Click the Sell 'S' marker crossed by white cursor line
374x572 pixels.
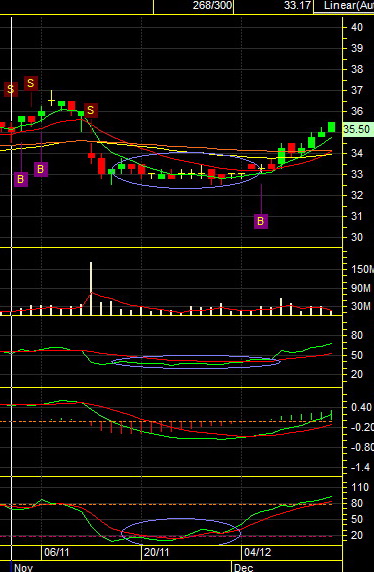point(11,89)
